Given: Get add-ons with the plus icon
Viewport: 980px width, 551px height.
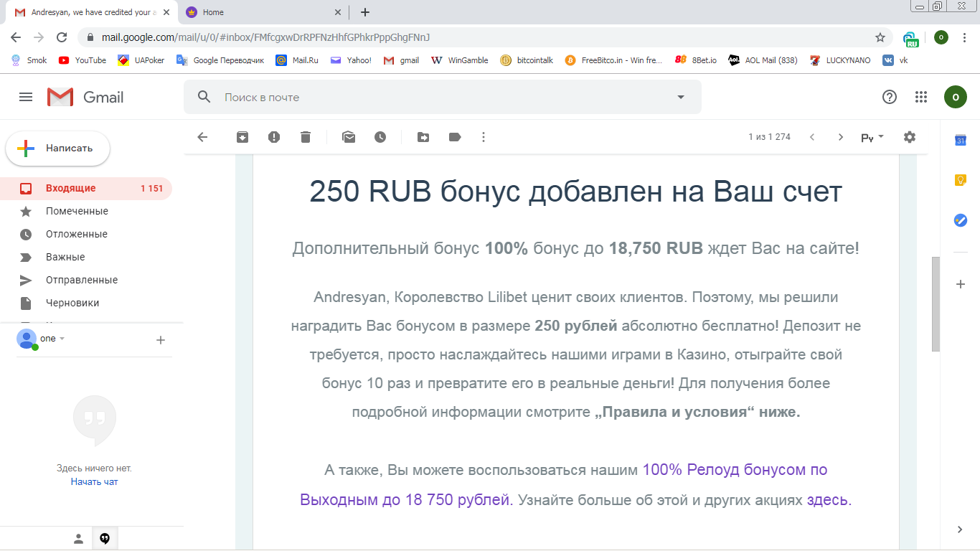Looking at the screenshot, I should click(x=961, y=284).
